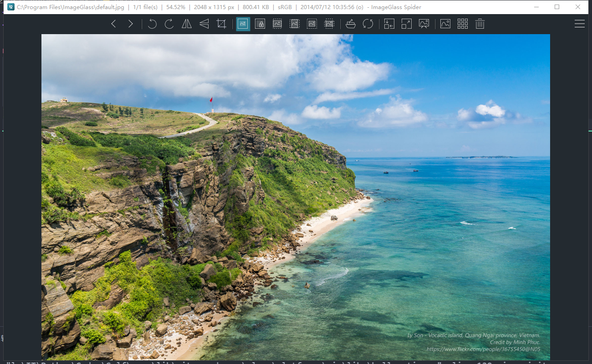Click the '54.52%' zoom value
The image size is (592, 364).
[176, 7]
